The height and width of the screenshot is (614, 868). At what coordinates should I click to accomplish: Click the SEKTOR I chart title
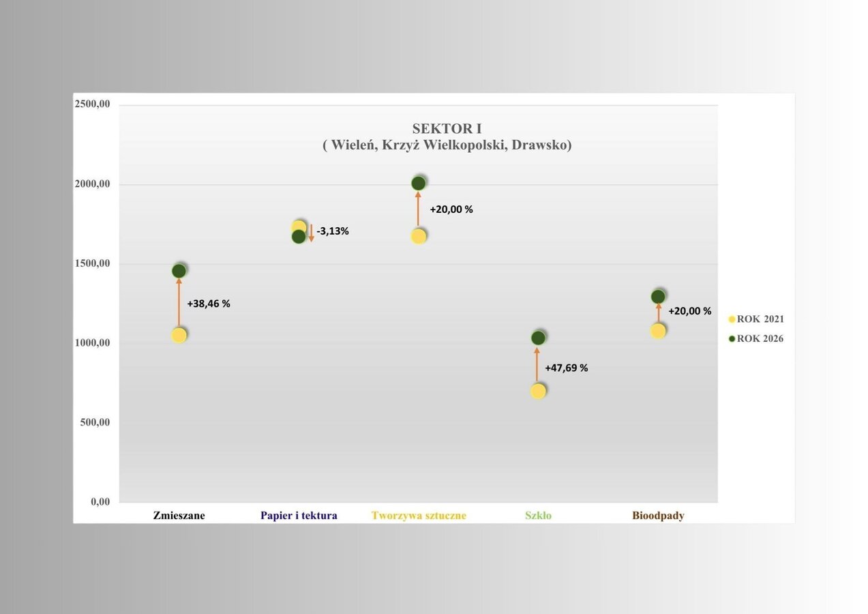[x=447, y=128]
